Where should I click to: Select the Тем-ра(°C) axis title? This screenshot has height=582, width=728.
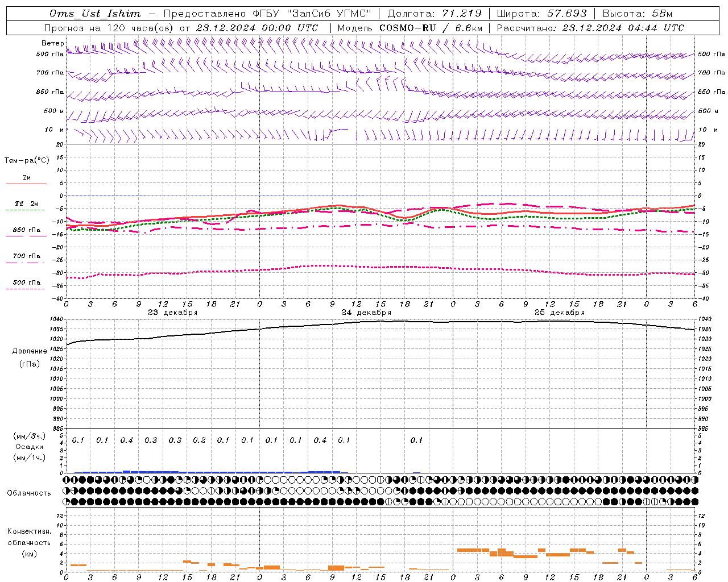[x=27, y=161]
